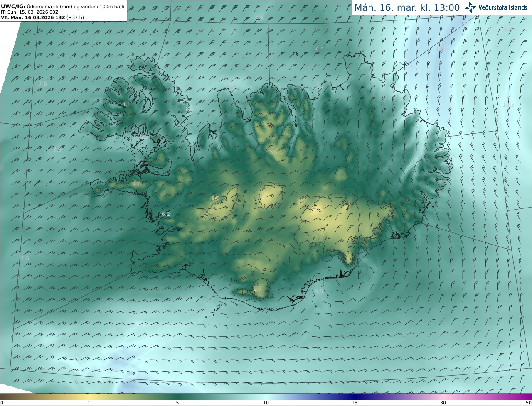Click the colour scale tick label 5
The image size is (532, 406).
pyautogui.click(x=177, y=403)
